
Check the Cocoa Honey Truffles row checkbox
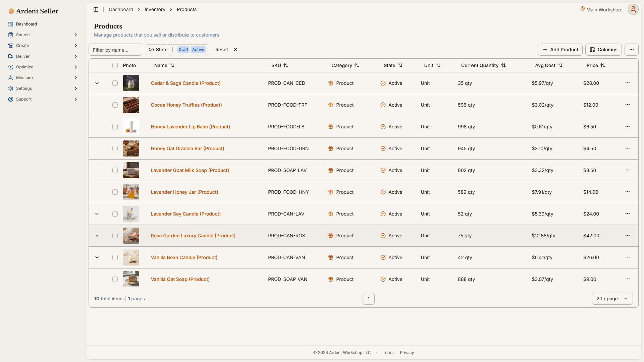point(115,105)
